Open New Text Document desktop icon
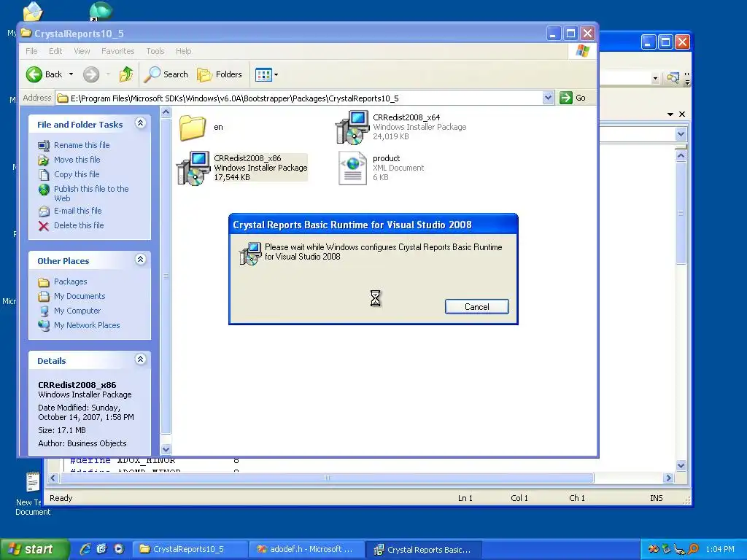 [32, 494]
